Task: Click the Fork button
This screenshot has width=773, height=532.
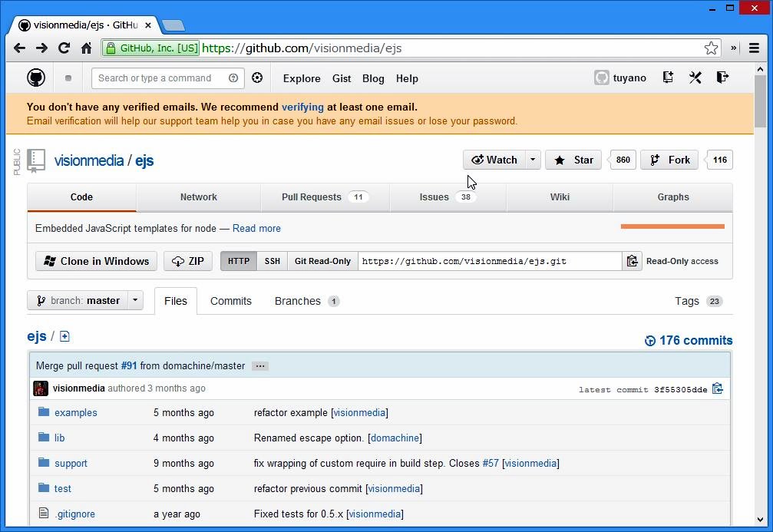Action: pyautogui.click(x=670, y=160)
